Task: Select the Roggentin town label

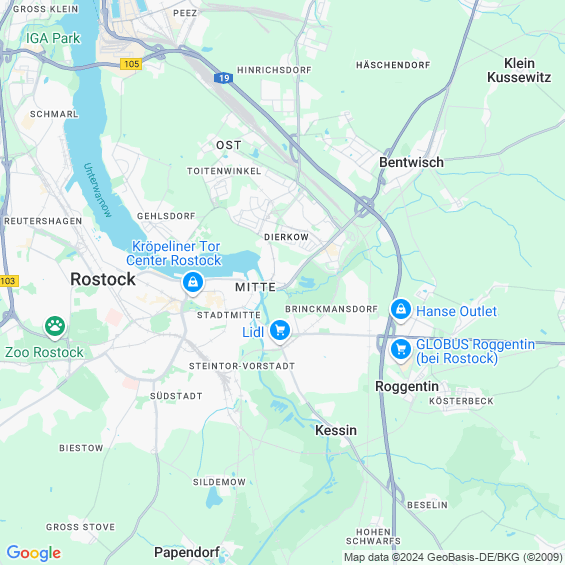Action: [x=407, y=386]
